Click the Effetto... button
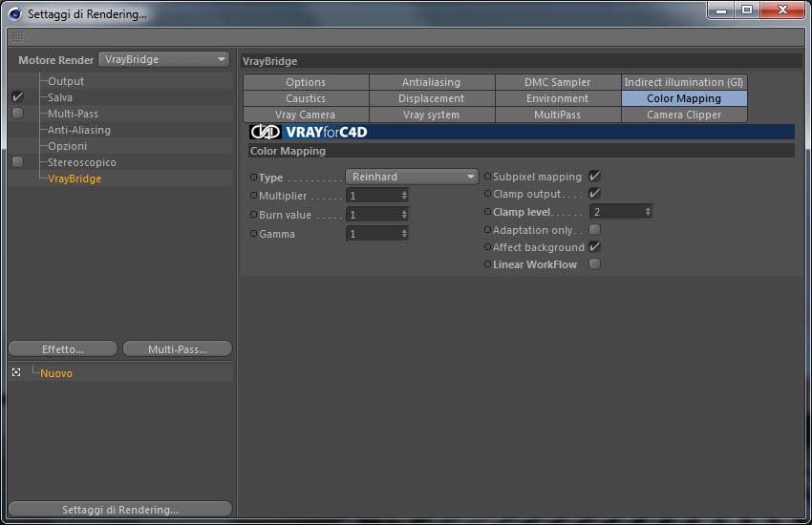Viewport: 812px width, 525px height. [x=63, y=349]
